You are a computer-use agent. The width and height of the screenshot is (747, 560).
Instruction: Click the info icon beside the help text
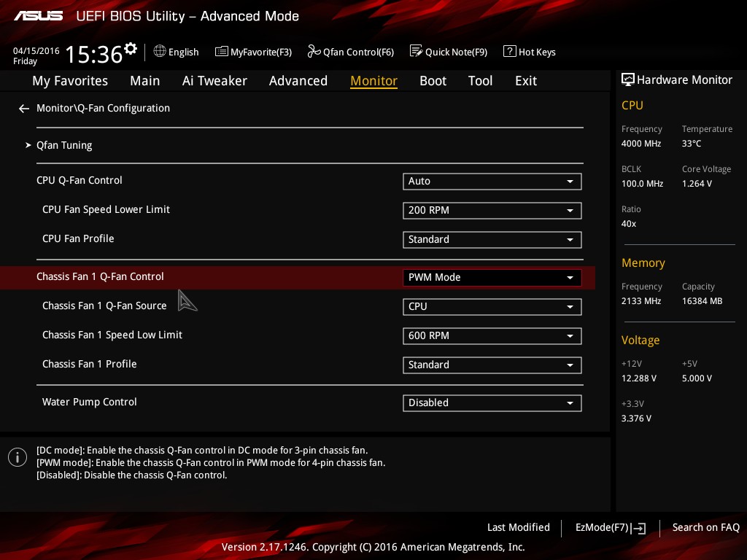pyautogui.click(x=18, y=458)
